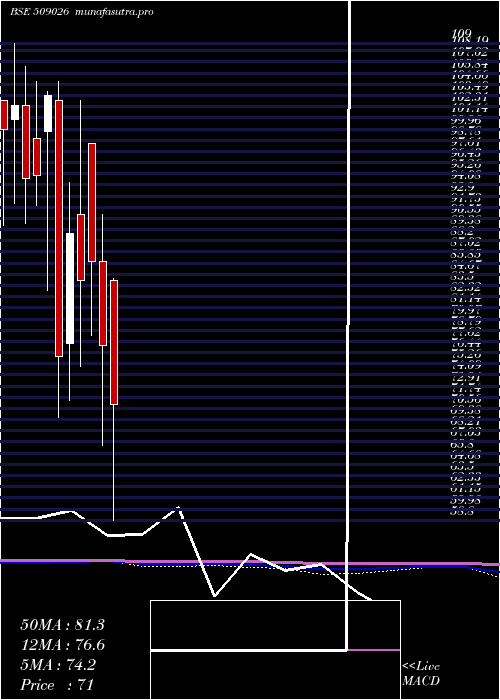Click the large white candlestick body
500x700 pixels.
coord(70,288)
